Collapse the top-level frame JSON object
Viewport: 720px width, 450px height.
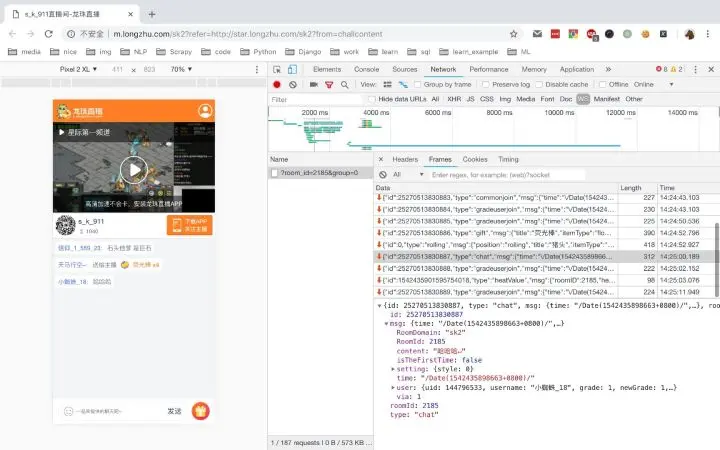click(x=379, y=306)
